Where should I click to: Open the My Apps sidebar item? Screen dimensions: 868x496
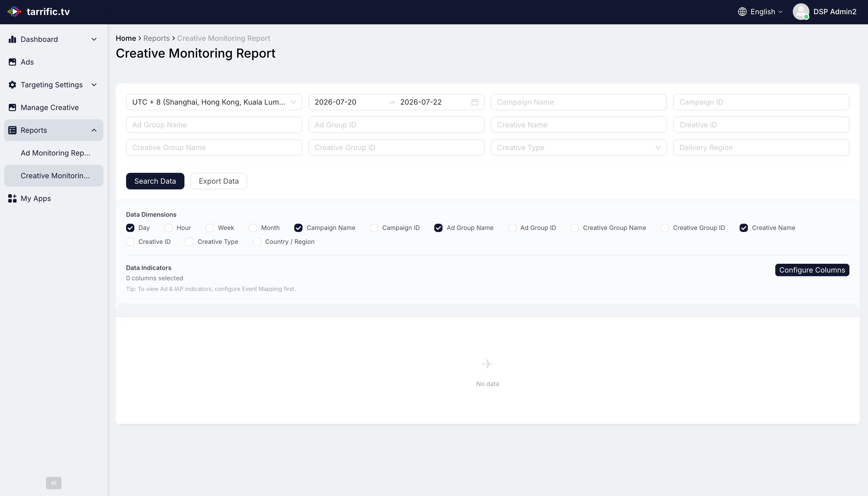coord(54,198)
